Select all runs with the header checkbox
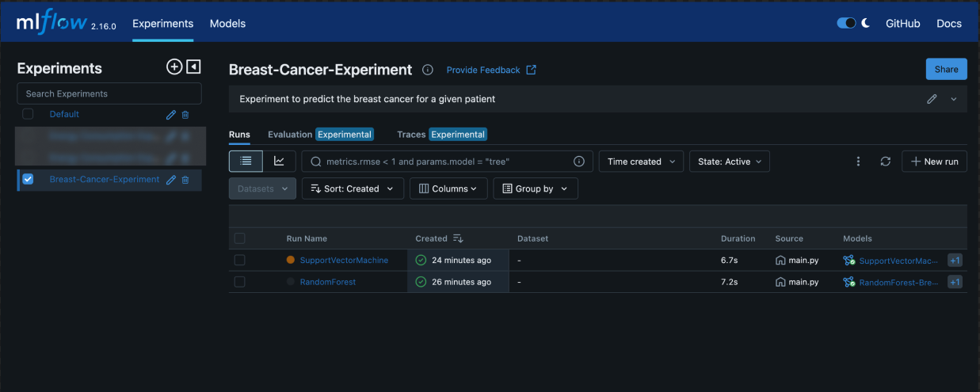The width and height of the screenshot is (980, 392). 240,238
